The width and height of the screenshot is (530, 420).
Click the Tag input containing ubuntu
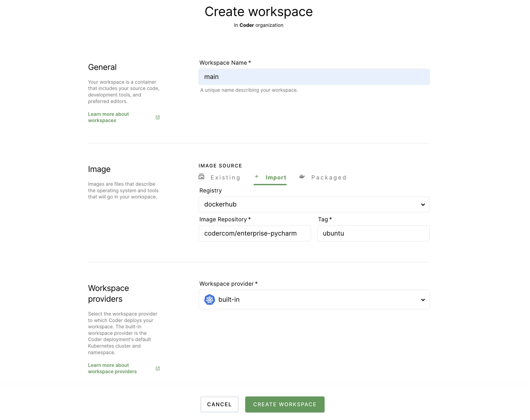click(373, 233)
